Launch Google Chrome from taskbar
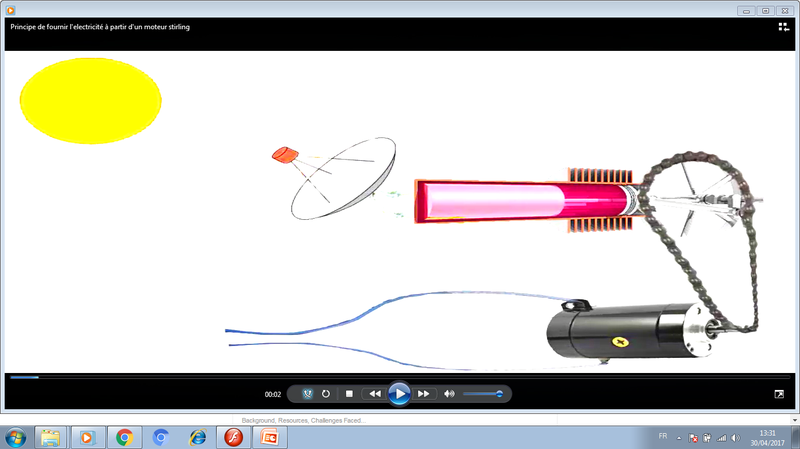 point(124,437)
